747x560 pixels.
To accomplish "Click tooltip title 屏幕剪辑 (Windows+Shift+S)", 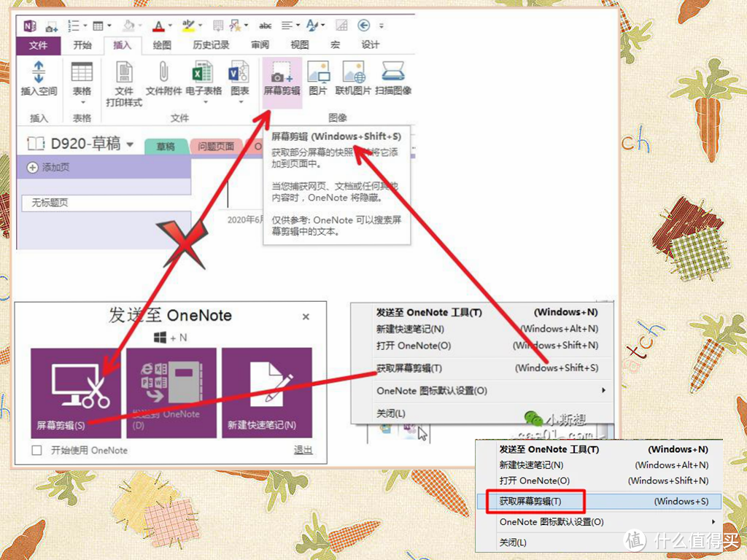I will pyautogui.click(x=336, y=136).
